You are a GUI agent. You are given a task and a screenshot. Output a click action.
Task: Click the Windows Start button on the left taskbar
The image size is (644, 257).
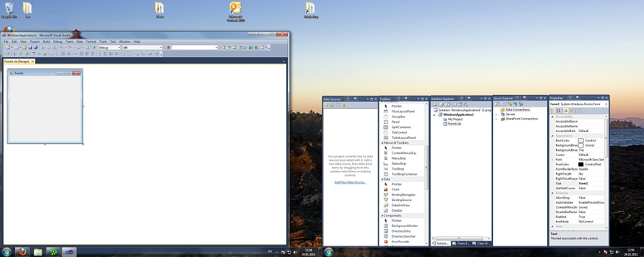[x=6, y=252]
